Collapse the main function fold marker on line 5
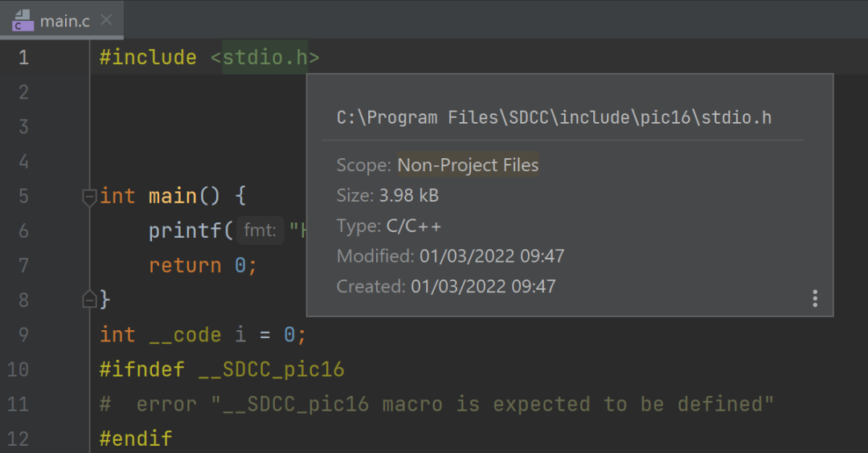This screenshot has height=453, width=868. point(89,197)
